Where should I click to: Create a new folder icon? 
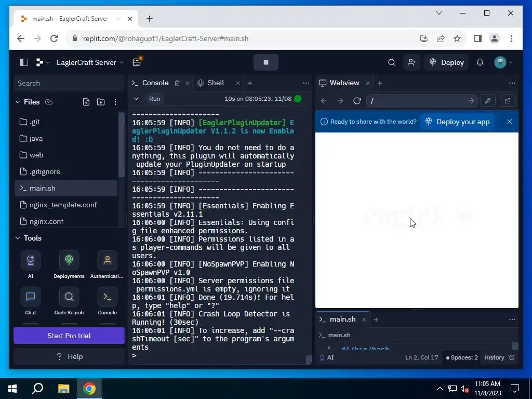[x=101, y=102]
